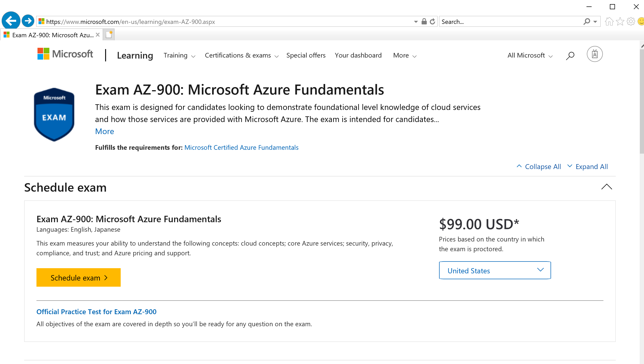Click the Microsoft EXAM badge image
This screenshot has width=644, height=364.
pos(54,115)
